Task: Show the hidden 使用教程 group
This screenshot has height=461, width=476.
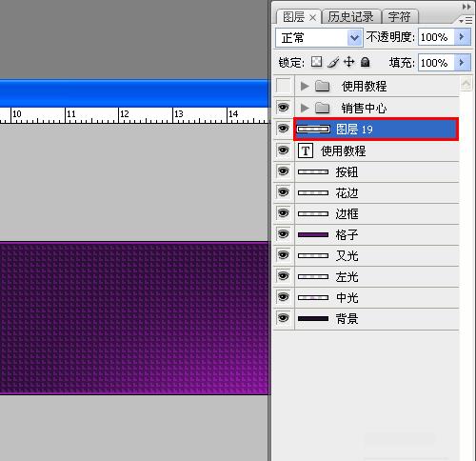Action: (x=283, y=86)
